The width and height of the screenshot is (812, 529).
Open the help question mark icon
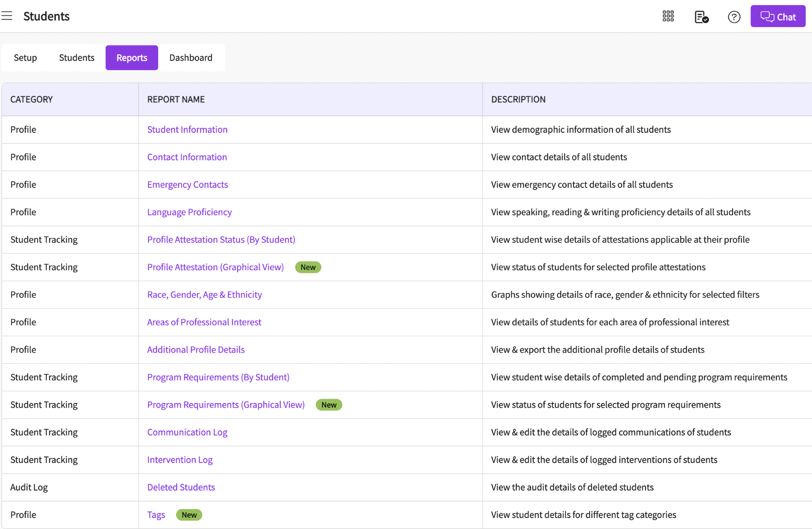(x=734, y=17)
